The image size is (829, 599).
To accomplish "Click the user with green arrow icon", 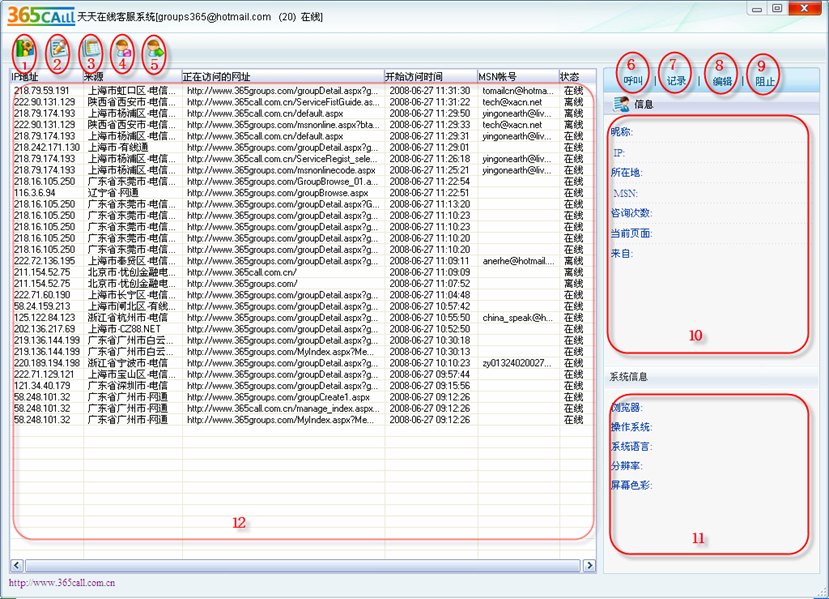I will (153, 47).
